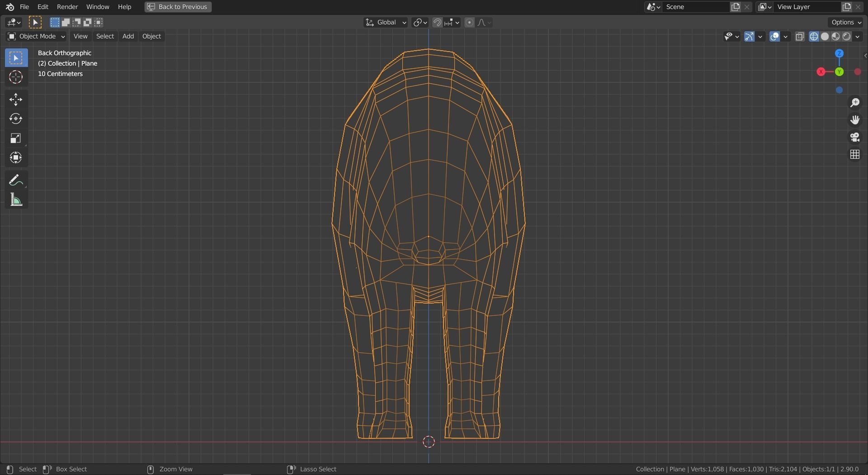868x475 pixels.
Task: Open the gizmo settings dropdown arrow
Action: coord(760,37)
